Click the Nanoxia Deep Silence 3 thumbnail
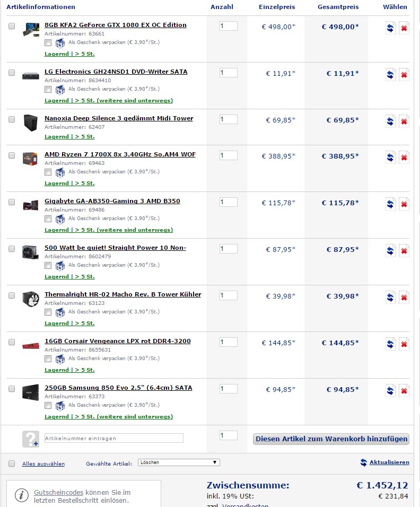 31,122
